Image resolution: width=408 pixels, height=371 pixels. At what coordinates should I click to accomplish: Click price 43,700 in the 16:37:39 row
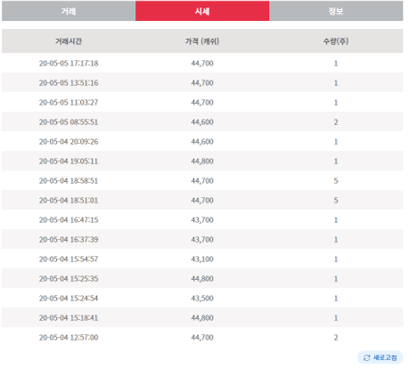click(x=202, y=240)
